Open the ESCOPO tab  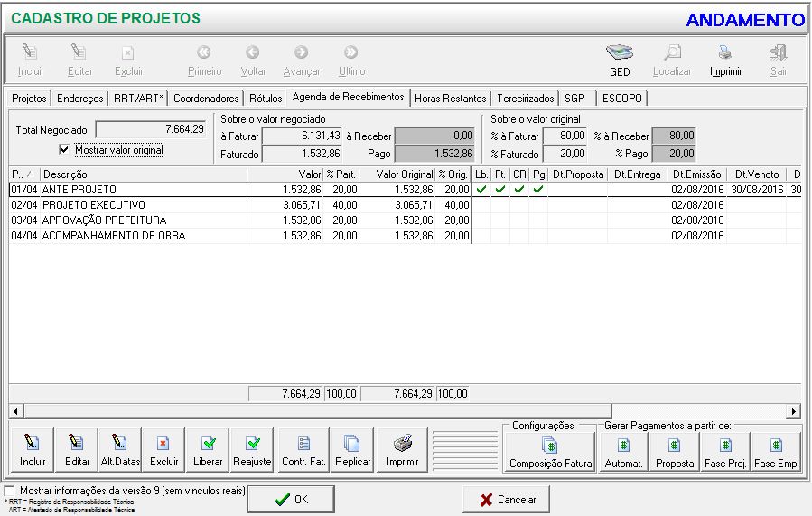[x=622, y=99]
